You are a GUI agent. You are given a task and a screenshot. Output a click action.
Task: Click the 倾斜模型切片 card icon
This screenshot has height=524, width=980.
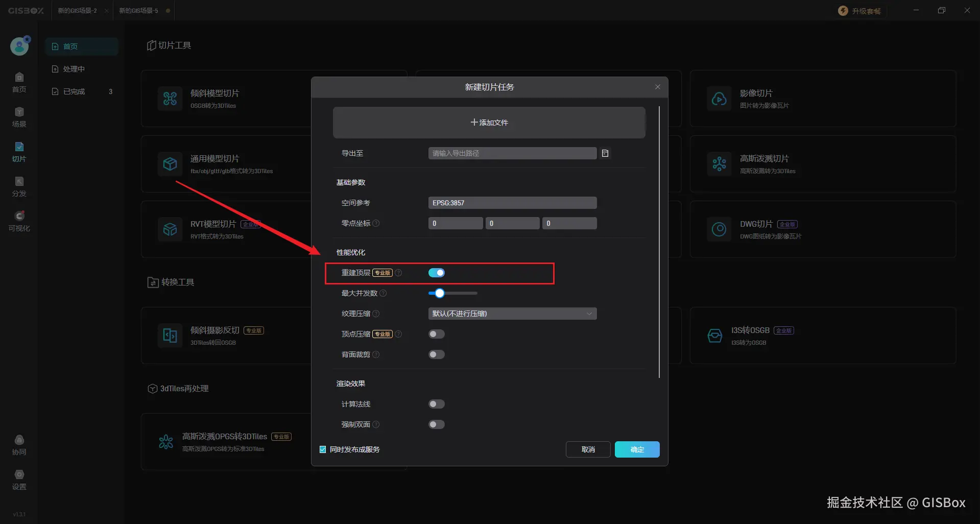170,99
